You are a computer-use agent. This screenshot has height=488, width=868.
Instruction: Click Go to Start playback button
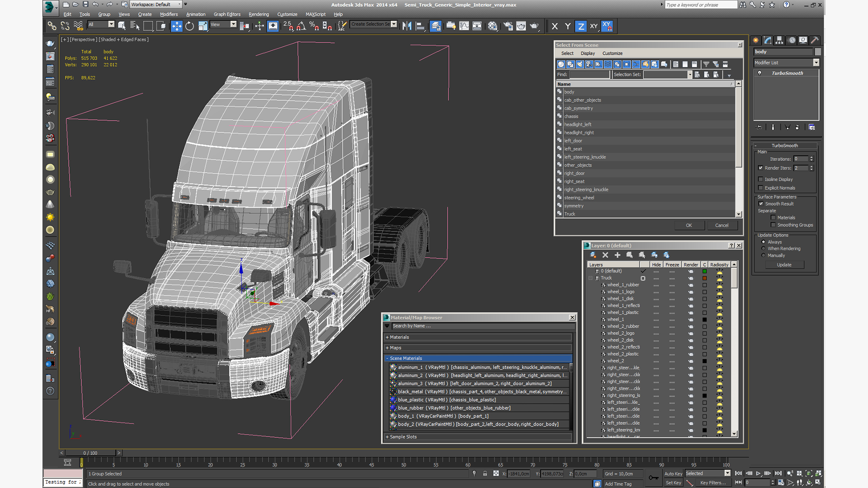[738, 474]
